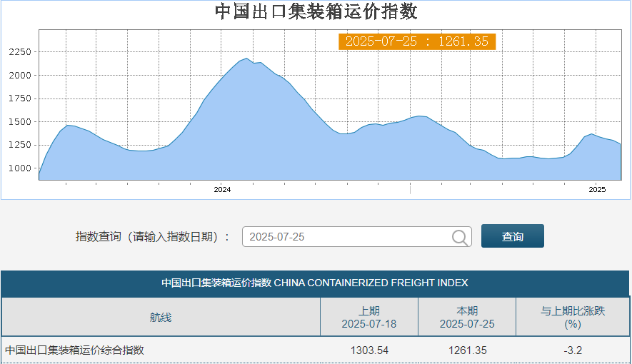632x364 pixels.
Task: Click the 指数查询 label beside the date field
Action: tap(153, 237)
